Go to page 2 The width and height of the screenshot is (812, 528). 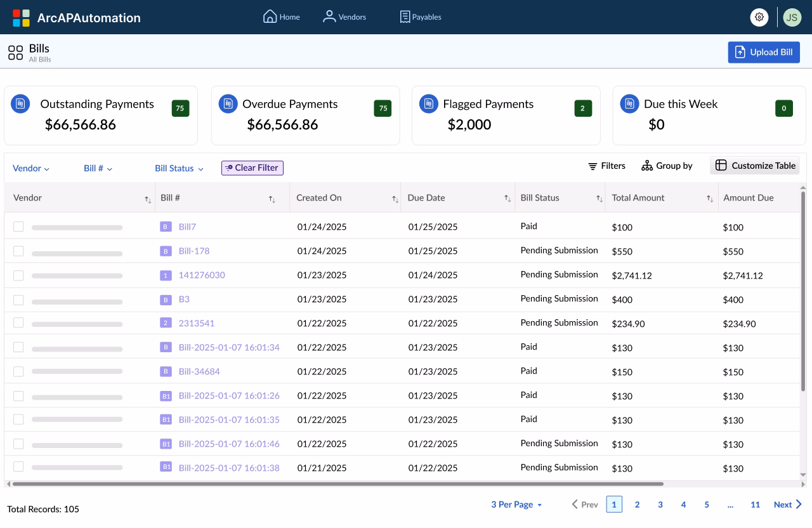637,505
